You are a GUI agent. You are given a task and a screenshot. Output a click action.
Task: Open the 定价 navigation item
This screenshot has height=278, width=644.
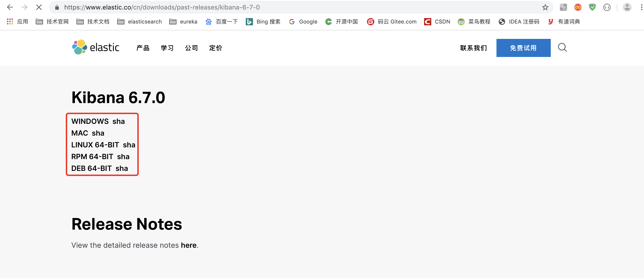(x=216, y=48)
